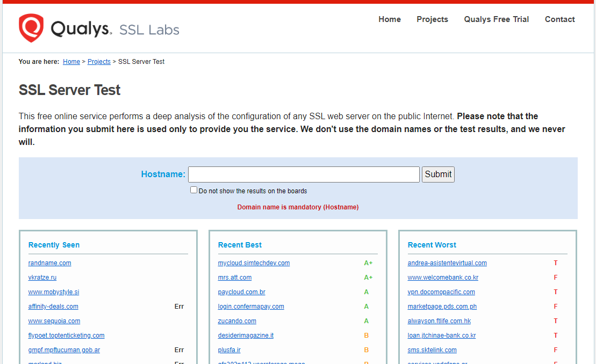Click Err status beside affinity-deals.com
The height and width of the screenshot is (364, 596).
[x=179, y=307]
